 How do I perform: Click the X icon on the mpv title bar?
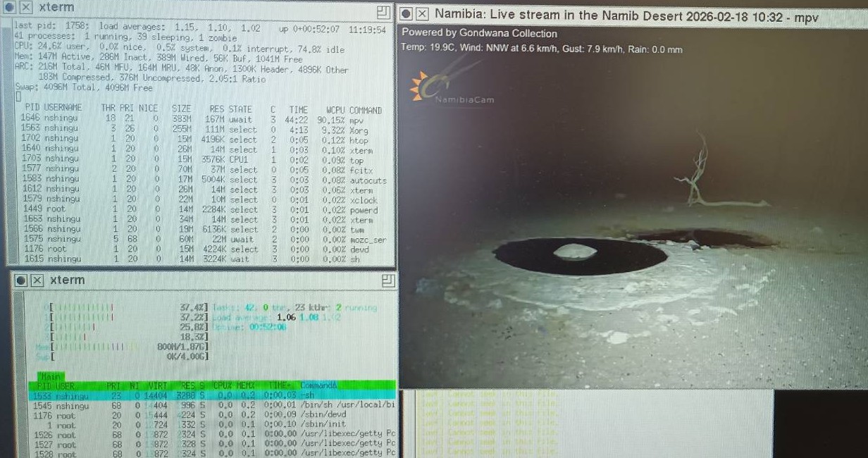point(421,14)
